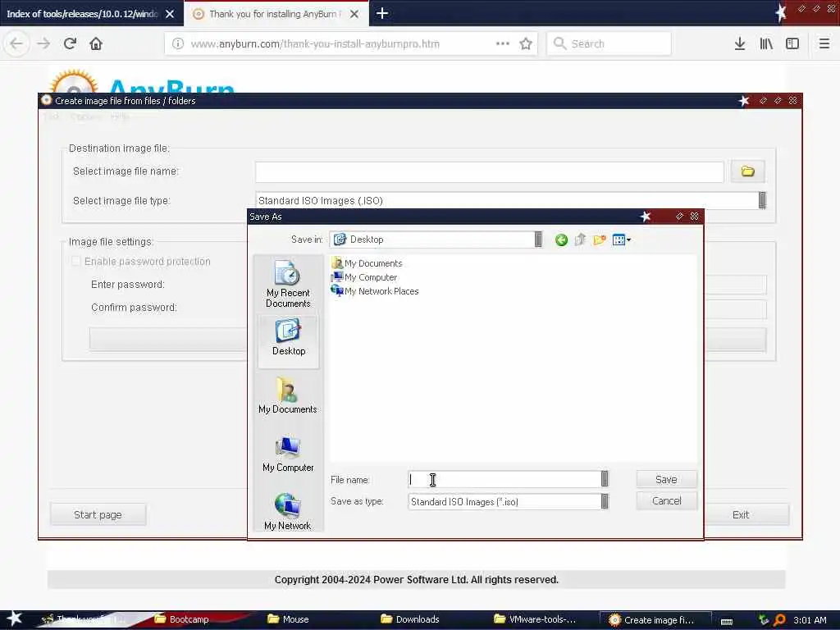Switch to Thank you for installing AnyBurn tab
The image size is (840, 630).
pyautogui.click(x=273, y=14)
